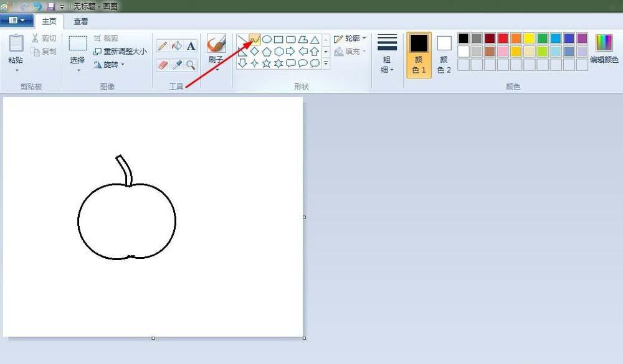This screenshot has width=623, height=364.
Task: Select the Eraser tool
Action: click(163, 64)
